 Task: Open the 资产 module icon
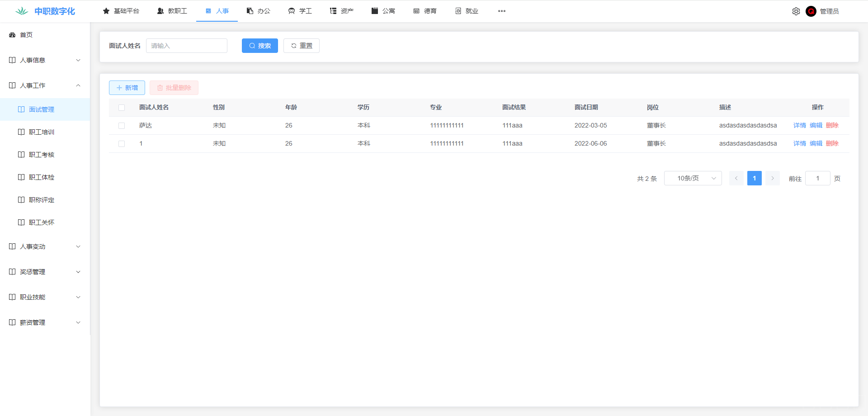point(333,11)
